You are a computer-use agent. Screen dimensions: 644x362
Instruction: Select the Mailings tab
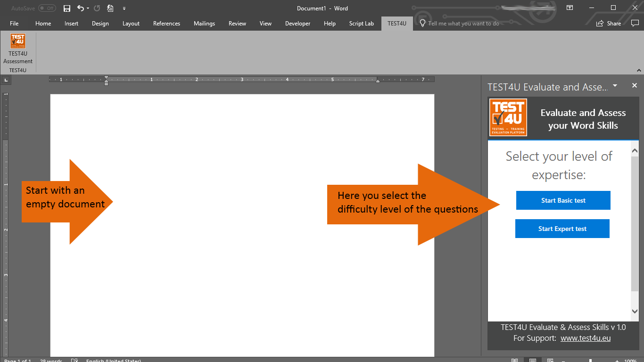coord(204,24)
